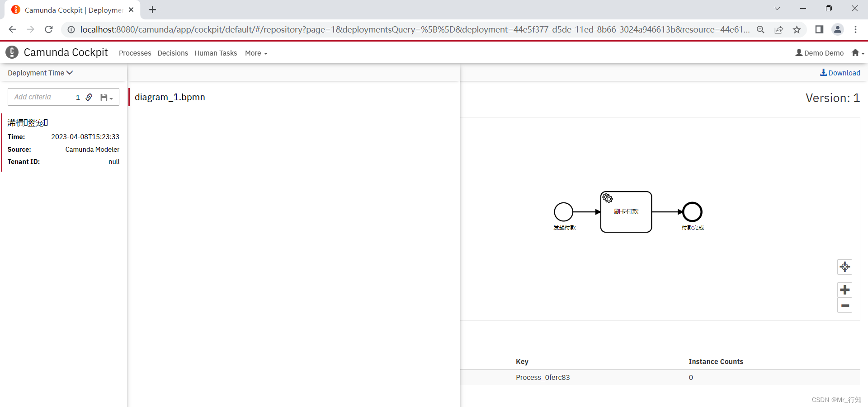Download the deployment resource

[840, 73]
